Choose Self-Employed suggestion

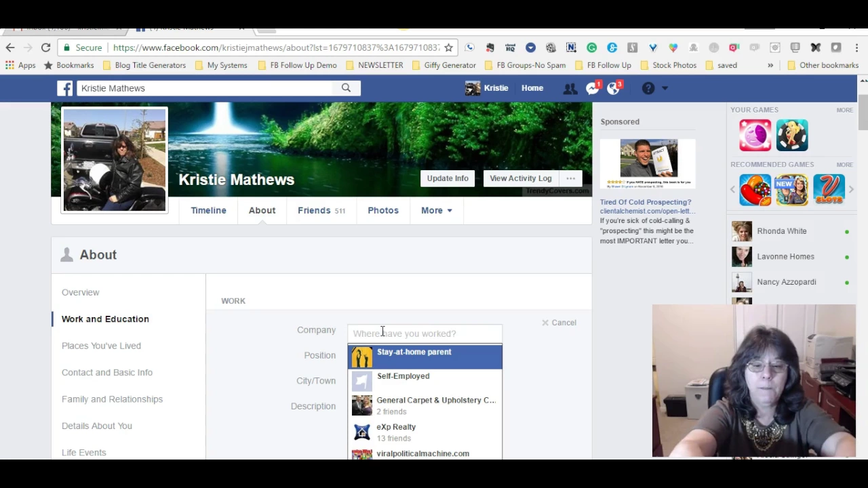[x=425, y=382]
